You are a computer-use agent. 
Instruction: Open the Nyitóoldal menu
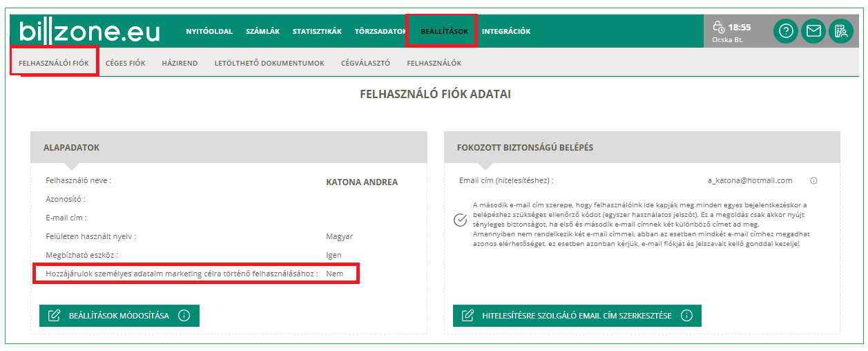209,31
